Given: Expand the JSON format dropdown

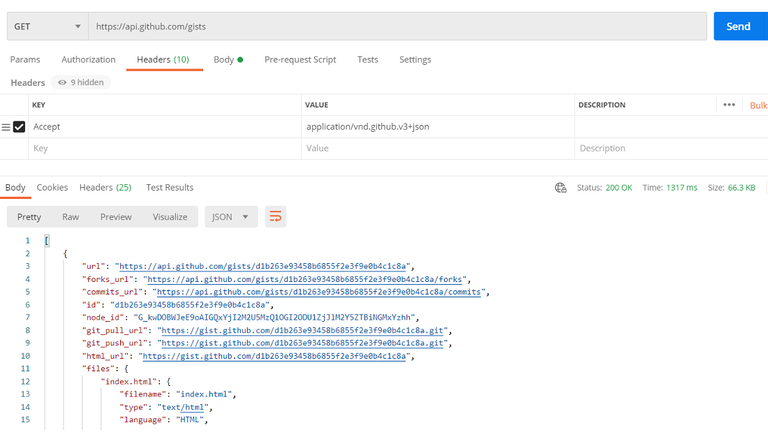Looking at the screenshot, I should (231, 217).
